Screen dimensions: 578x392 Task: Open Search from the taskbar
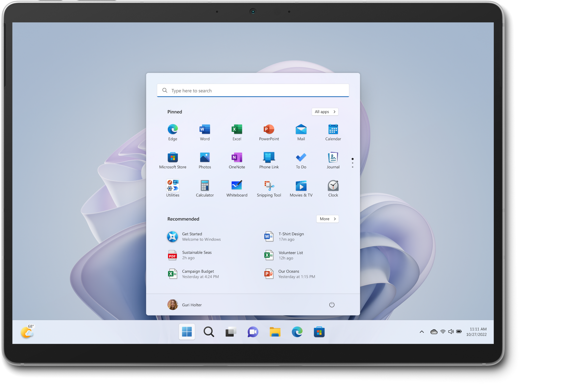tap(209, 332)
